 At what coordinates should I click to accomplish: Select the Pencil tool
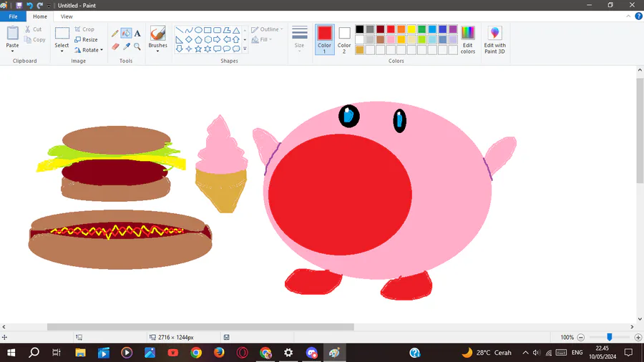tap(115, 33)
